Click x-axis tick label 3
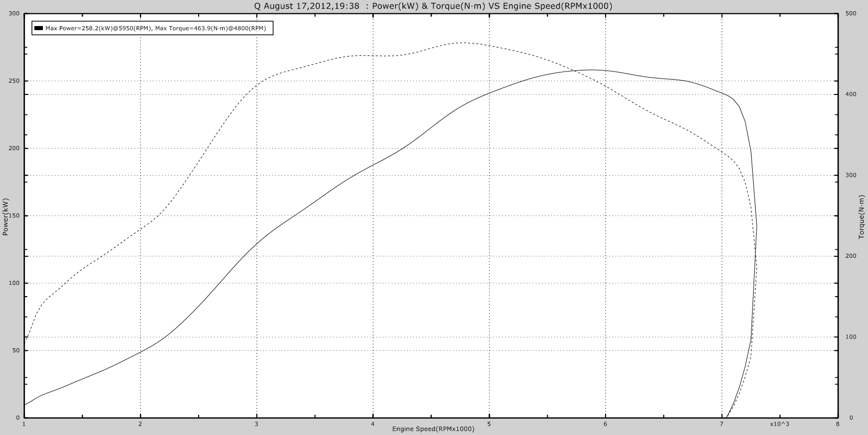 [257, 424]
